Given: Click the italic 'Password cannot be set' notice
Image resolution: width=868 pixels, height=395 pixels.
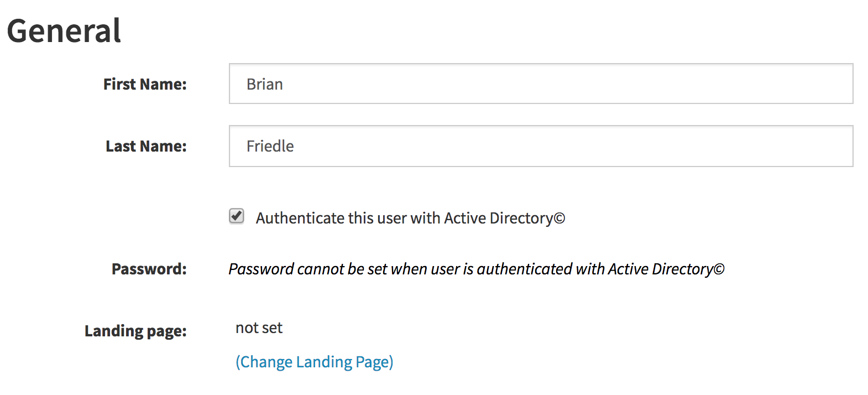Looking at the screenshot, I should click(x=477, y=269).
